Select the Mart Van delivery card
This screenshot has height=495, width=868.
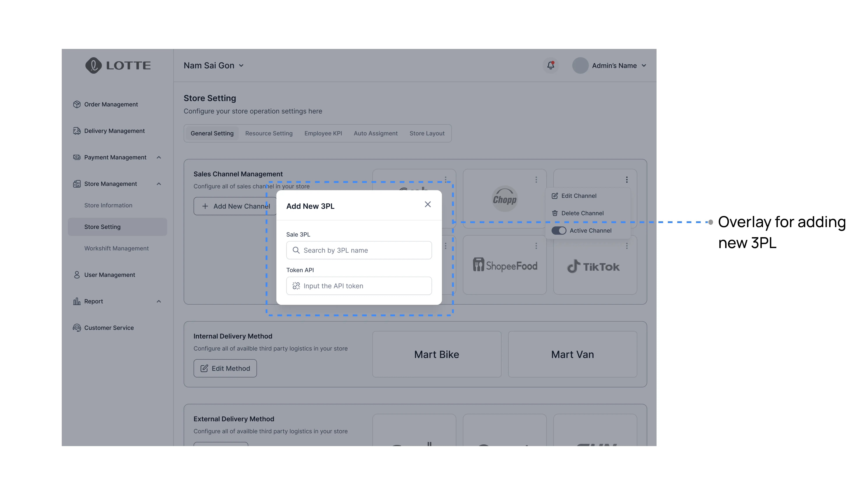coord(572,354)
